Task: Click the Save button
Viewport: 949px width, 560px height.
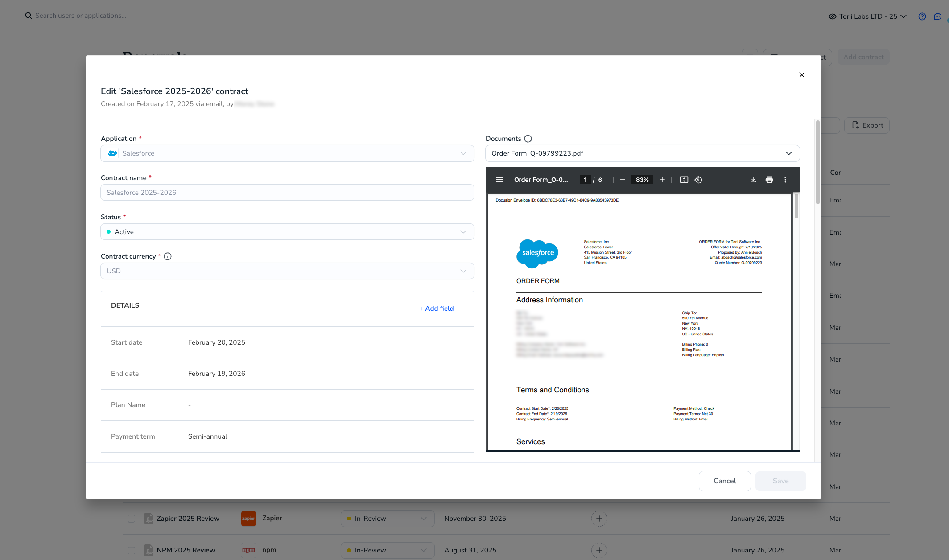Action: pos(780,481)
